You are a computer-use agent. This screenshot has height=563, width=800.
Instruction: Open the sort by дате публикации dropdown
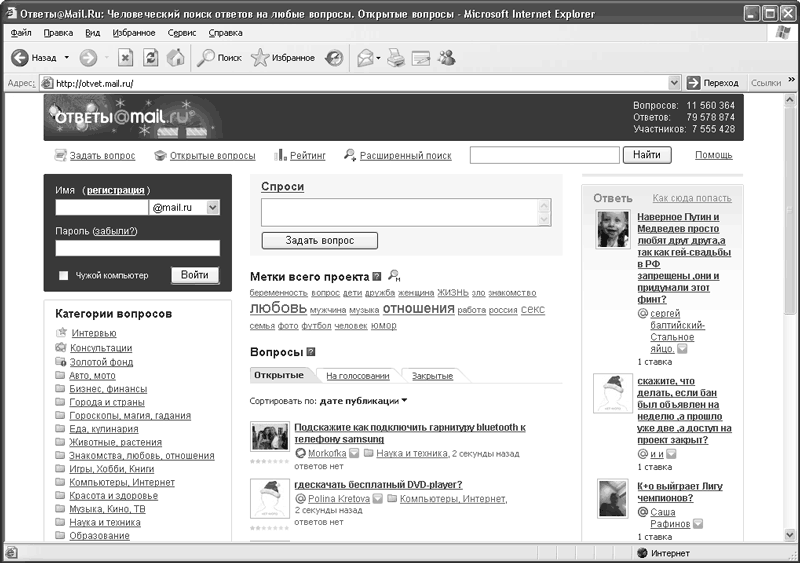[x=363, y=401]
